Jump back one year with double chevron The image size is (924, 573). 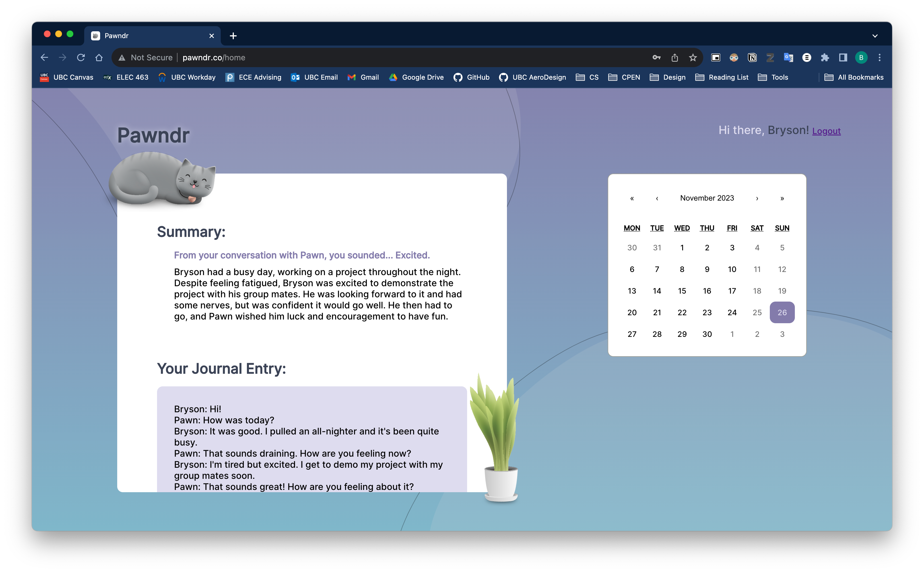(632, 198)
